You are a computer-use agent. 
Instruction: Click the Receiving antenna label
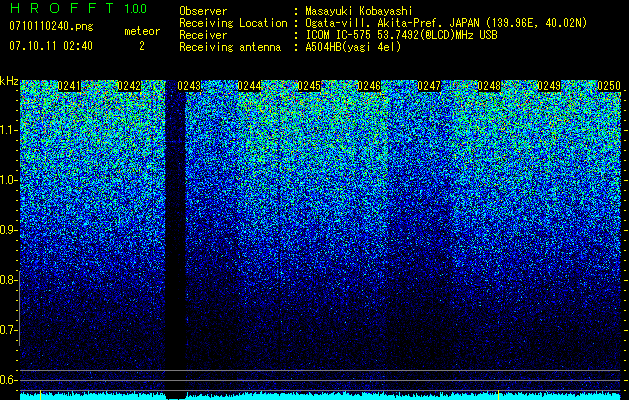[x=230, y=47]
